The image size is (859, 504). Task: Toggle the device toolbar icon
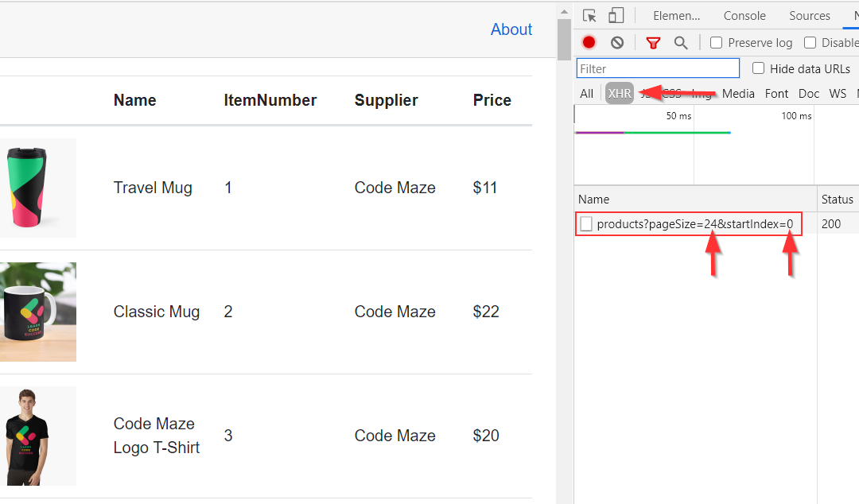coord(616,16)
